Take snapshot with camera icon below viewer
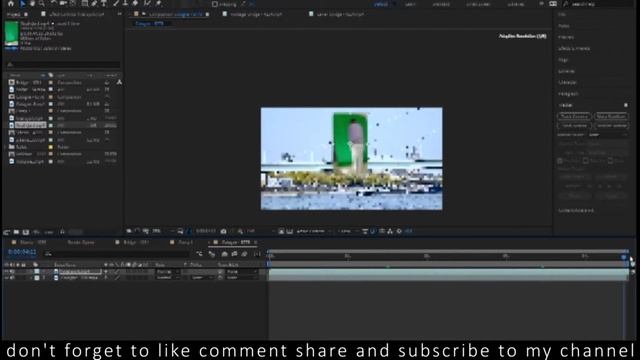The width and height of the screenshot is (640, 360). coord(223,231)
